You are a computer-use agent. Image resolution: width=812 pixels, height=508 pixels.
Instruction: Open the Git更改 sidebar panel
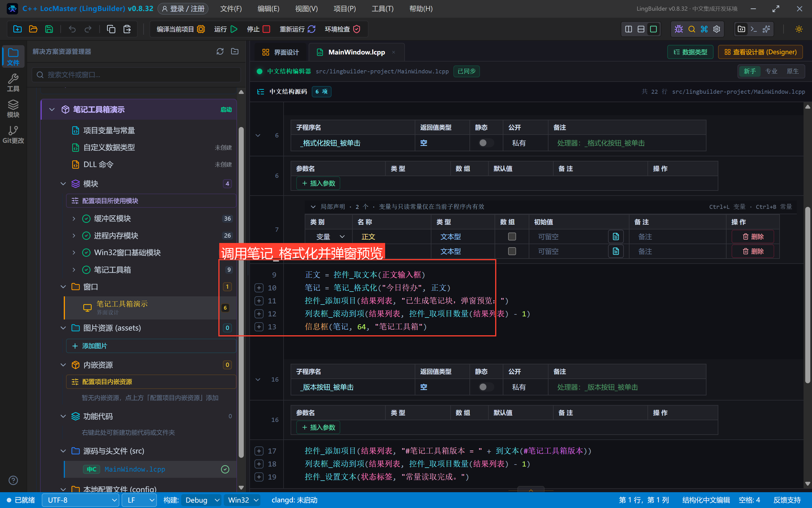point(13,134)
